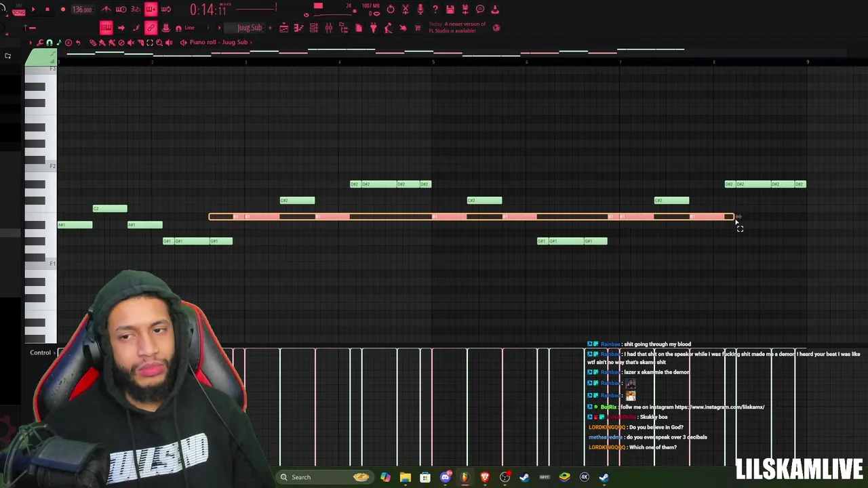868x488 pixels.
Task: Click the touch controller hand icon
Action: pos(403,28)
